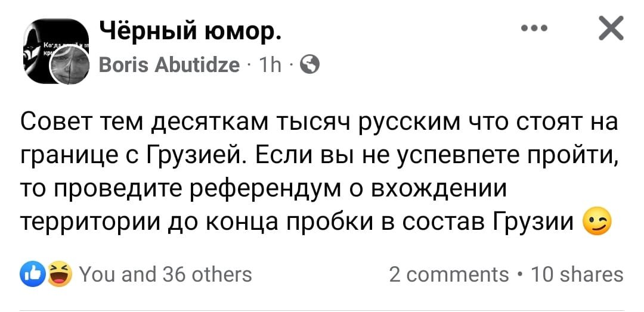Screen dimensions: 644x312
Task: Click the post's first line starting with Совет
Action: click(x=318, y=125)
